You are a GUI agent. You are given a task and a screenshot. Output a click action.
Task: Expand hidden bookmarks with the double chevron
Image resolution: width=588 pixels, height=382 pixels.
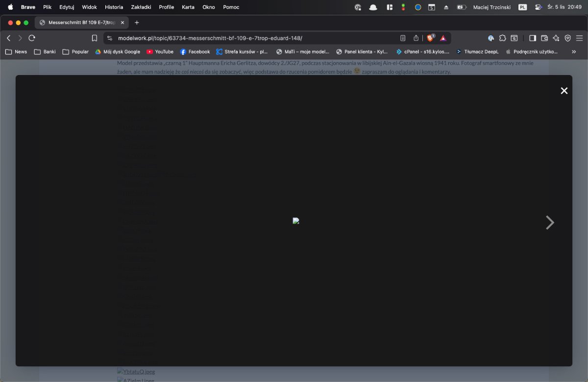[x=574, y=51]
